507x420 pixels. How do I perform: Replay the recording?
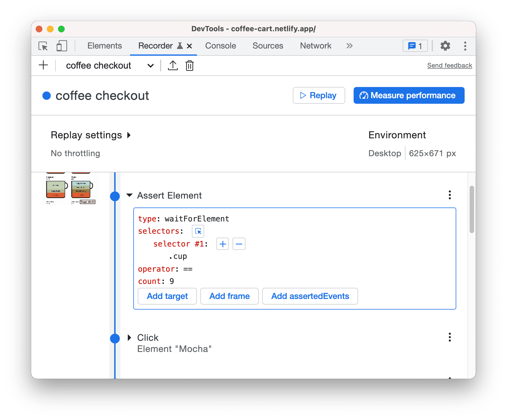click(x=318, y=95)
